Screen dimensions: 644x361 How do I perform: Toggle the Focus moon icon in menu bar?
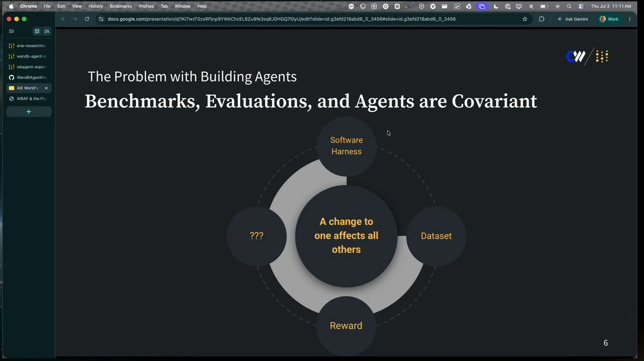(496, 6)
